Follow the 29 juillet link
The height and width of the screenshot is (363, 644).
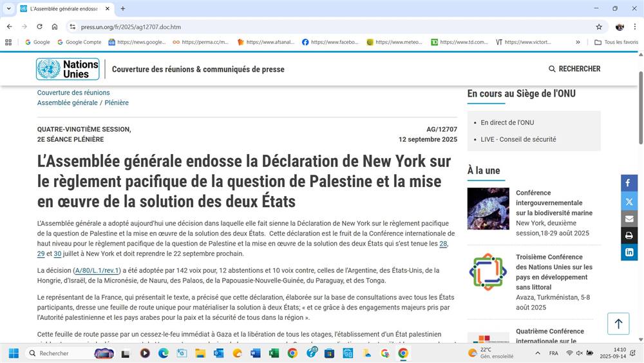click(x=41, y=253)
